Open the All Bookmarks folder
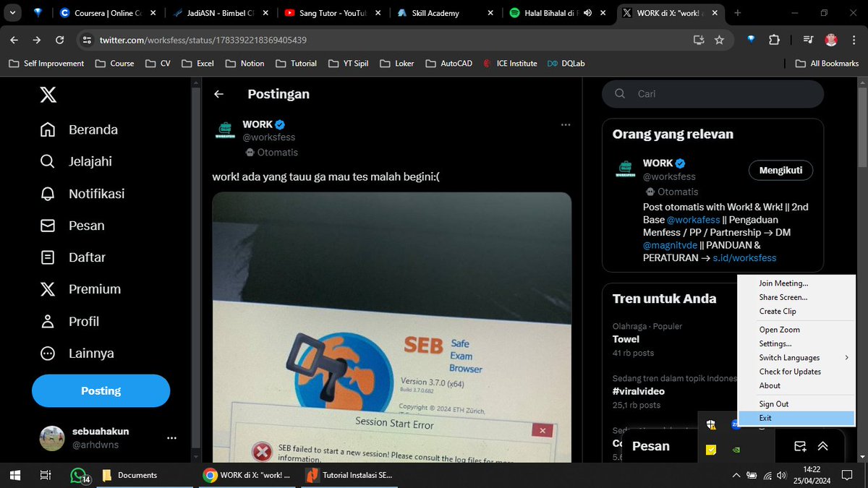 [827, 63]
